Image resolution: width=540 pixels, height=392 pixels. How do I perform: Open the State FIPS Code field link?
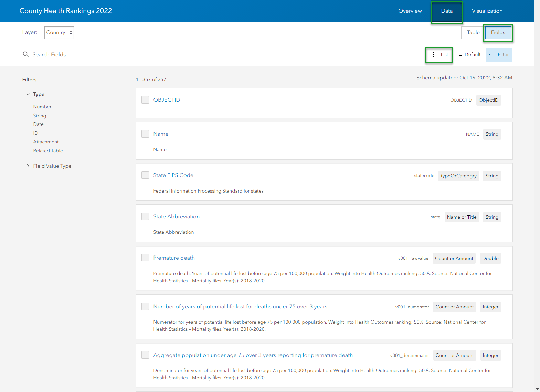tap(173, 175)
